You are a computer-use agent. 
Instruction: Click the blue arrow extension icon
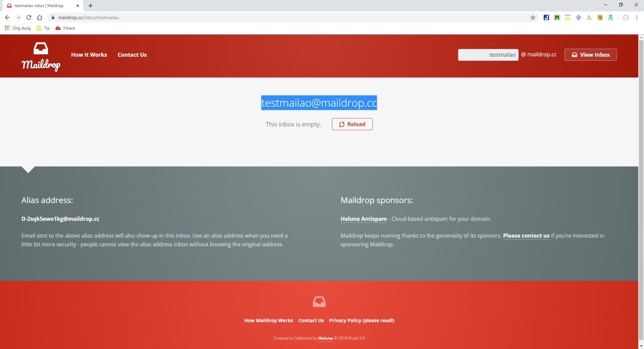[579, 18]
